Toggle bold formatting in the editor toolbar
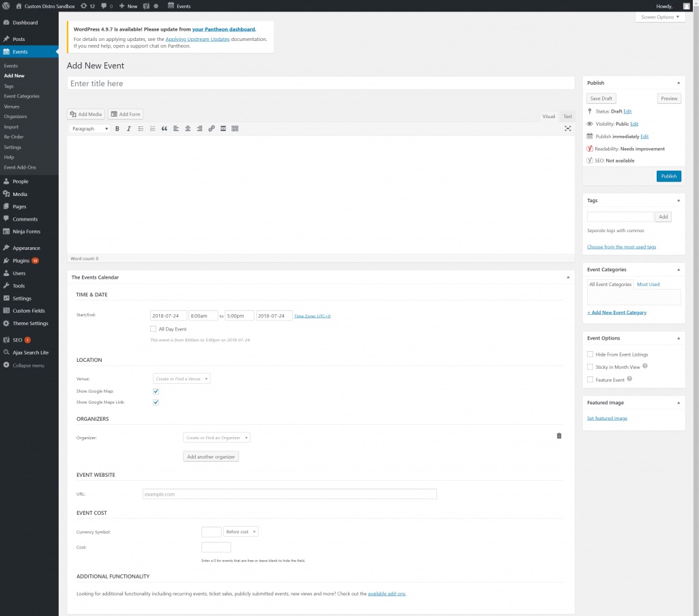Screen dimensions: 699x616 click(117, 128)
